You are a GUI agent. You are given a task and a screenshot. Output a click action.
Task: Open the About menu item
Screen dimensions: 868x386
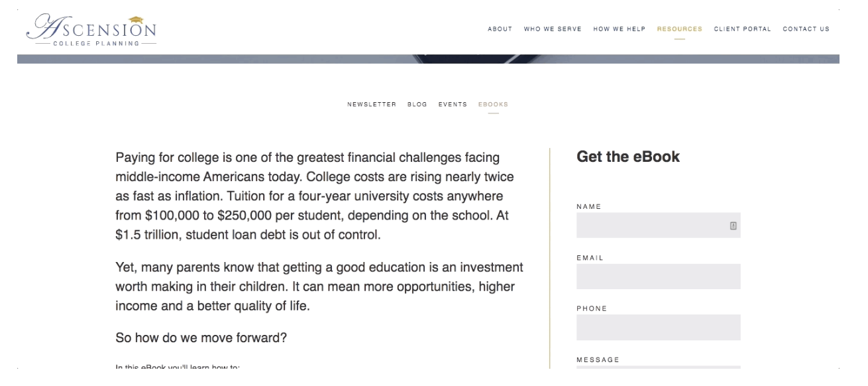tap(500, 29)
